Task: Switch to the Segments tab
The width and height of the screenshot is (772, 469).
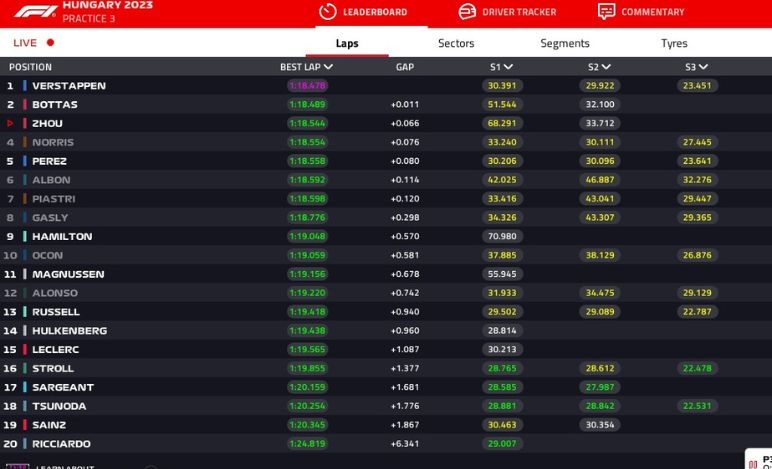Action: 565,44
